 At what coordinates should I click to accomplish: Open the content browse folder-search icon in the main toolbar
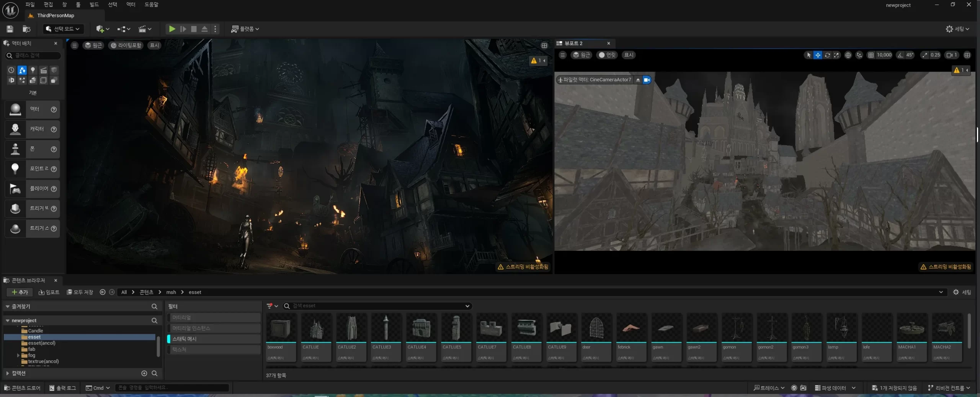26,29
